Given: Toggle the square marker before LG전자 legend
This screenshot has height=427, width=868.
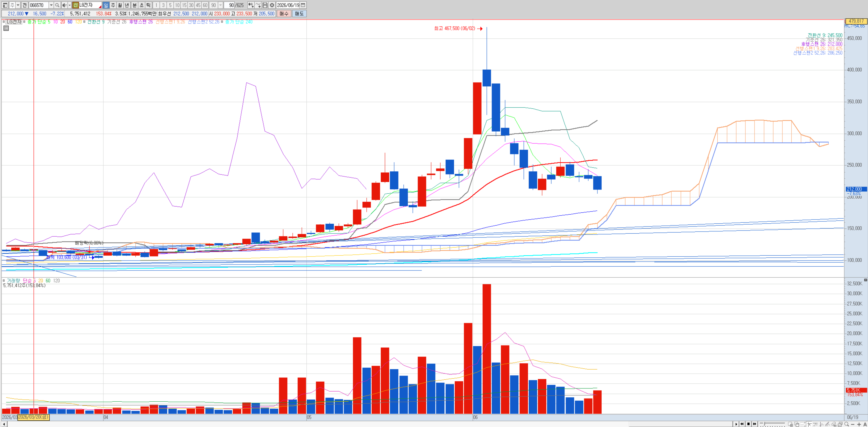Looking at the screenshot, I should click(x=4, y=21).
